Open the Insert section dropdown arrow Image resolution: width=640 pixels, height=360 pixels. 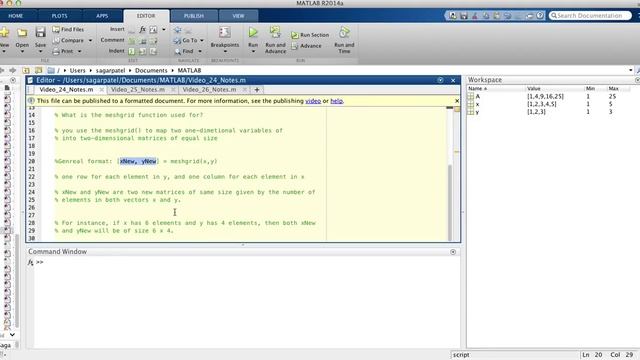tap(164, 29)
